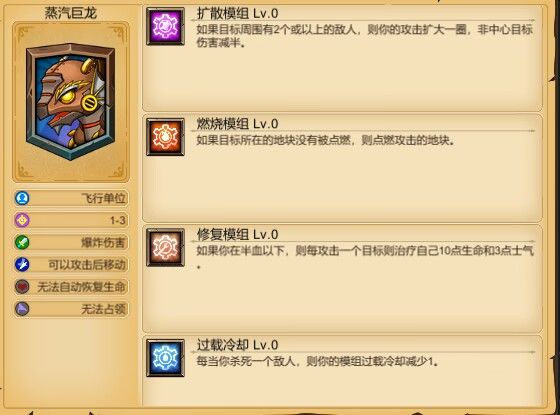Screen dimensions: 560x415
Task: Click the brown 修复模组 wrench gear icon
Action: (x=165, y=248)
